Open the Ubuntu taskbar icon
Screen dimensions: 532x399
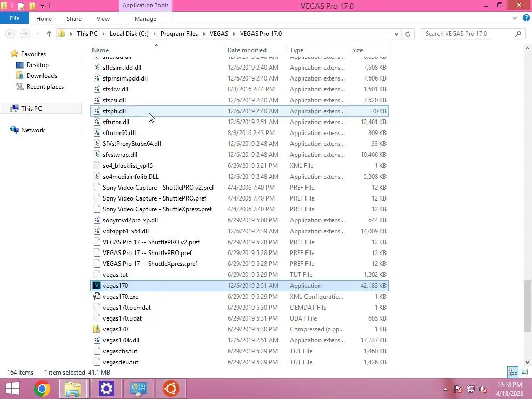tap(170, 389)
